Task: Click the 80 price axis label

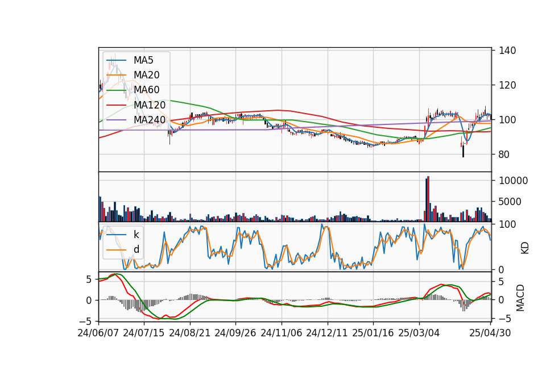Action: [504, 155]
